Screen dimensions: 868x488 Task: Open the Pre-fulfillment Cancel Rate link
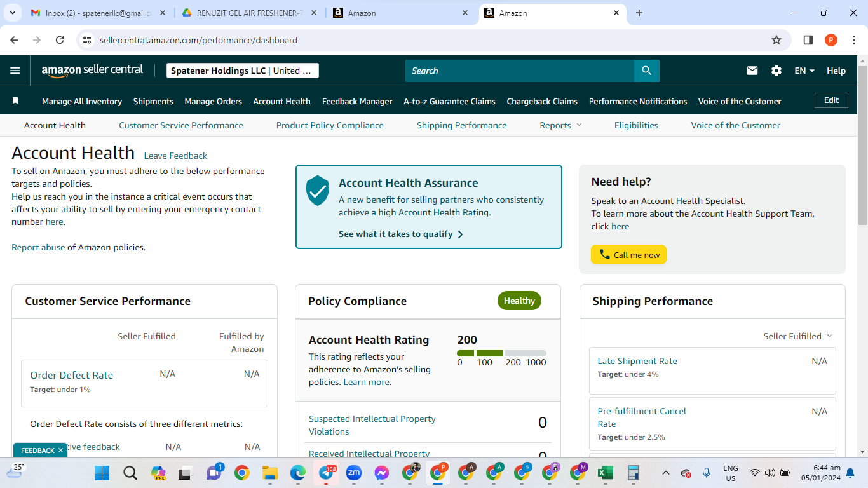(642, 417)
